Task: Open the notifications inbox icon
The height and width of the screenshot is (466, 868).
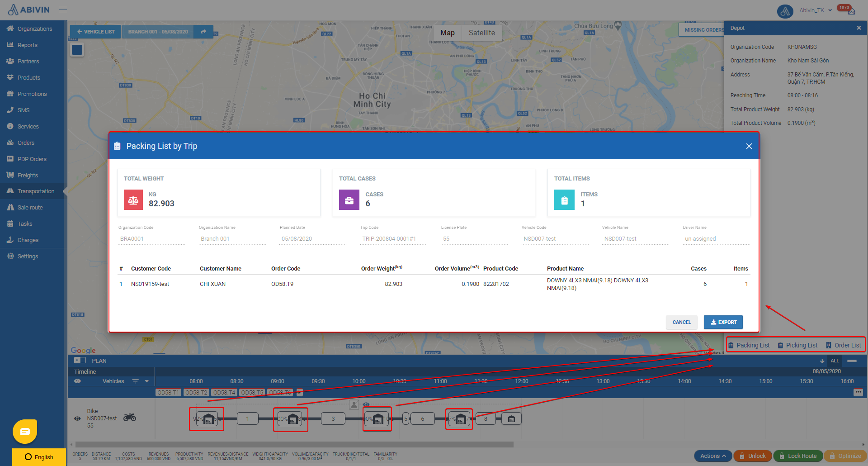Action: coord(851,11)
